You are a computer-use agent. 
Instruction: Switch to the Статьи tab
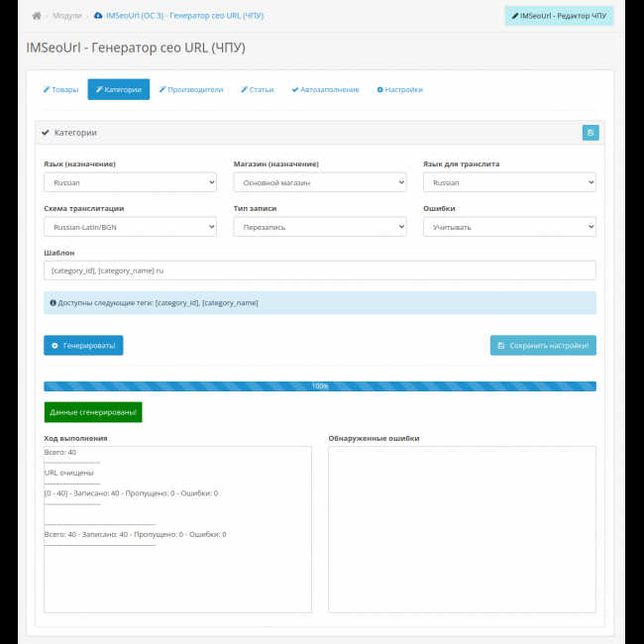258,89
